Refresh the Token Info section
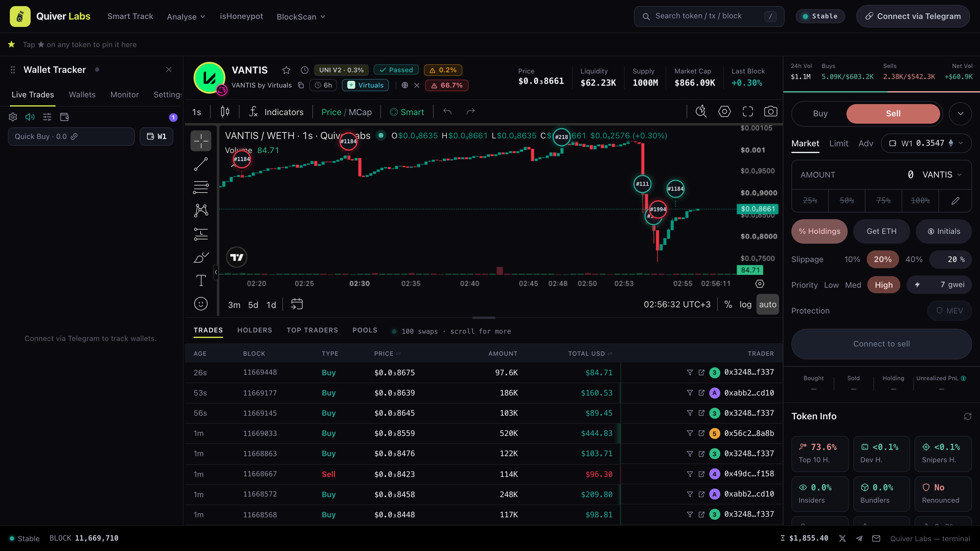 pyautogui.click(x=967, y=416)
